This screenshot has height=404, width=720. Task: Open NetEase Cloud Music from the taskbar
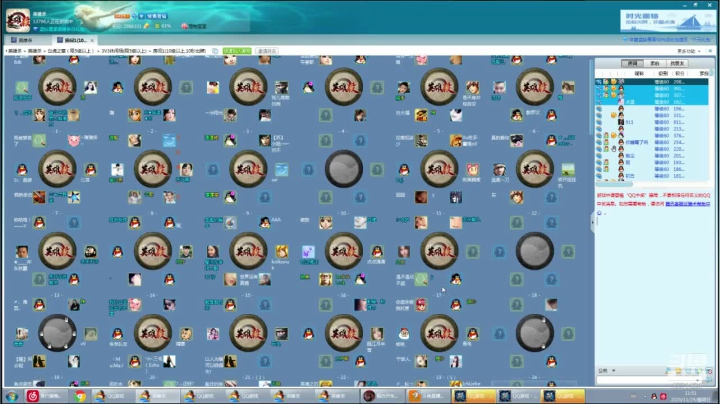46,396
